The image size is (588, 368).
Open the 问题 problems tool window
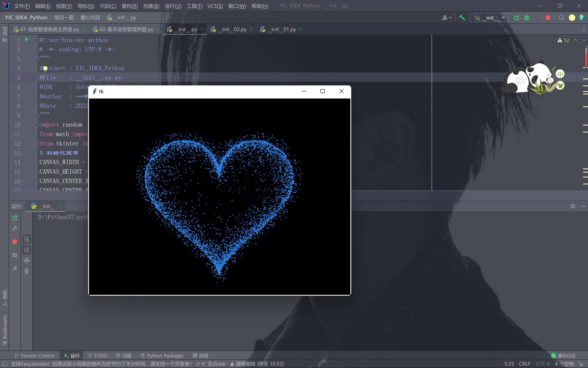(x=124, y=356)
